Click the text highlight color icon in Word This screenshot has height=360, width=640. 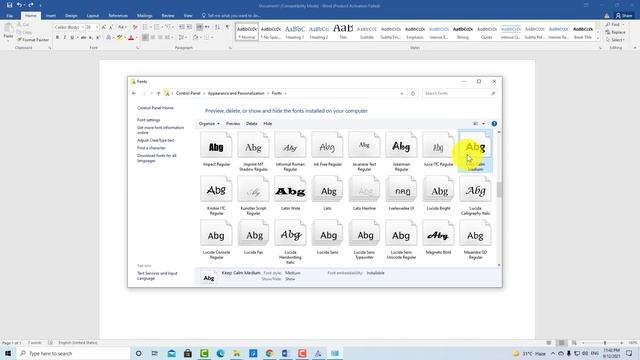pos(119,38)
